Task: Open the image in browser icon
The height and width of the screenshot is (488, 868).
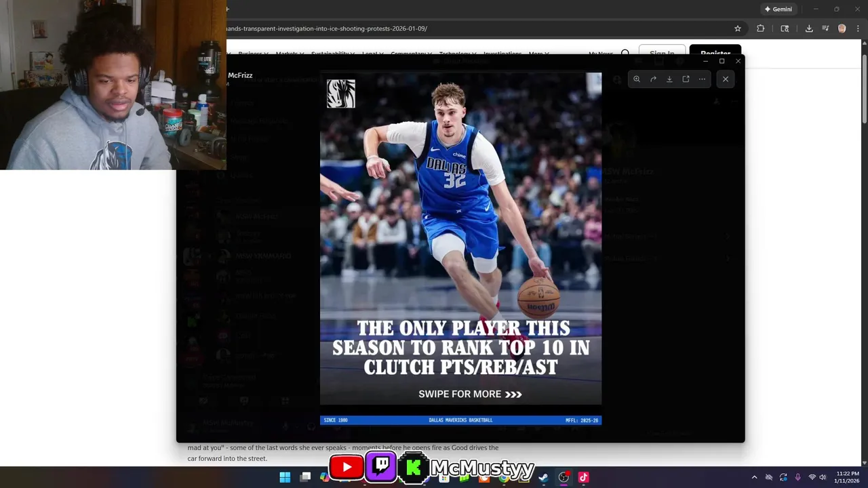Action: click(x=686, y=79)
